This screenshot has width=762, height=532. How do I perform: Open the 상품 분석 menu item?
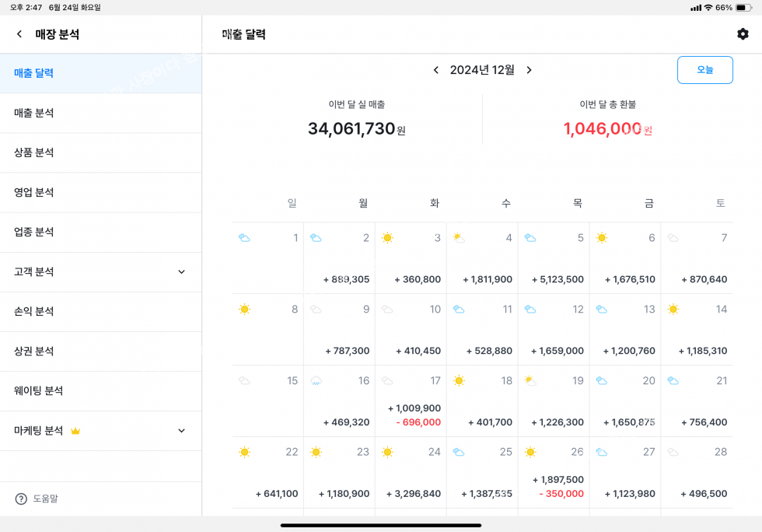34,152
